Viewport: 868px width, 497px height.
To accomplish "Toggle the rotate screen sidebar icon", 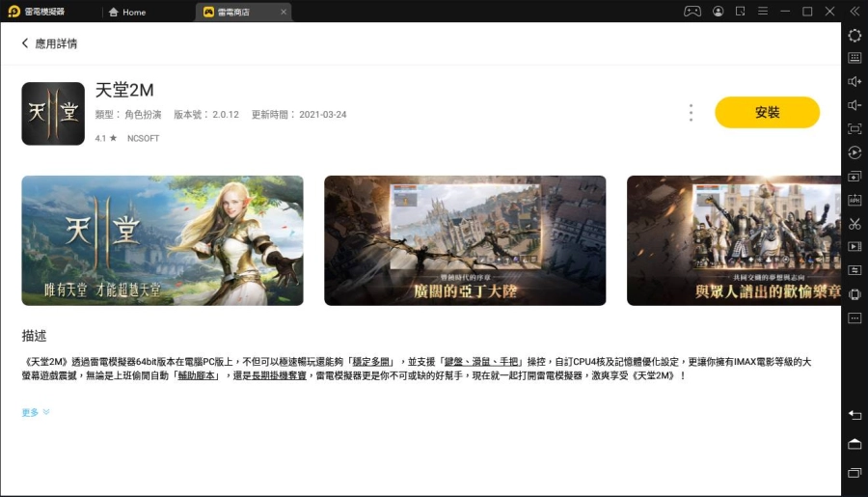I will point(854,294).
